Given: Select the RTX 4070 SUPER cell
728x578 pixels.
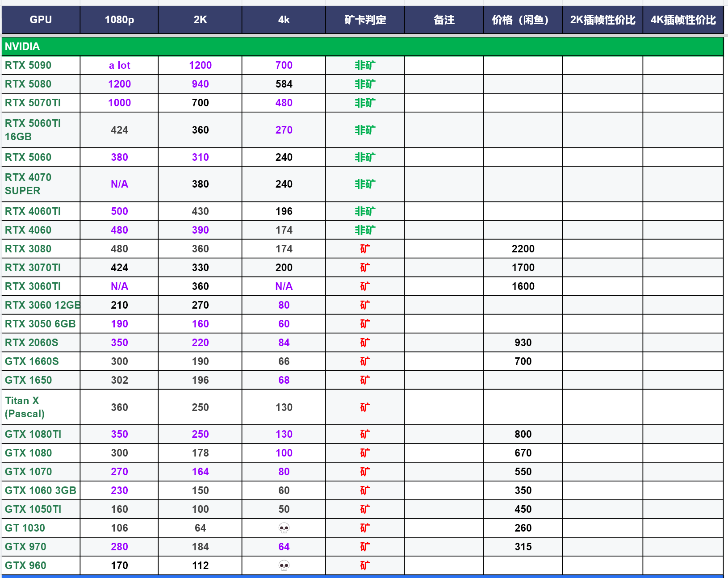Looking at the screenshot, I should click(x=41, y=184).
